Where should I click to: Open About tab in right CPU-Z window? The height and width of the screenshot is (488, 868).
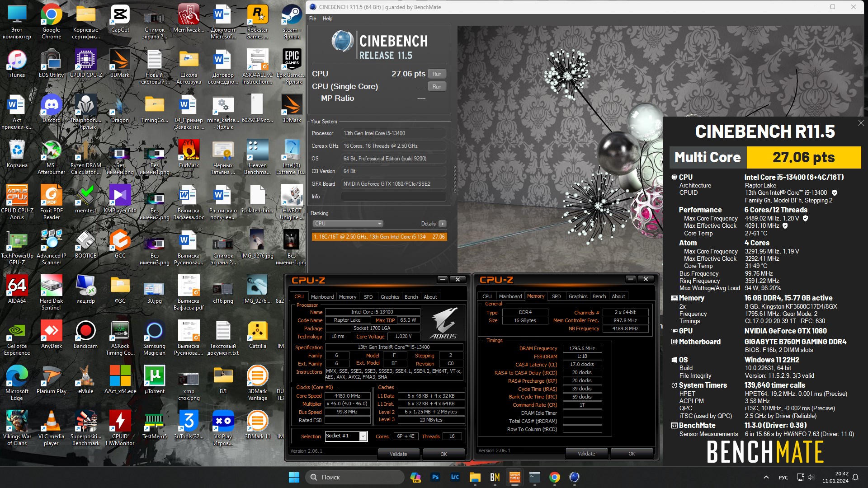click(618, 296)
